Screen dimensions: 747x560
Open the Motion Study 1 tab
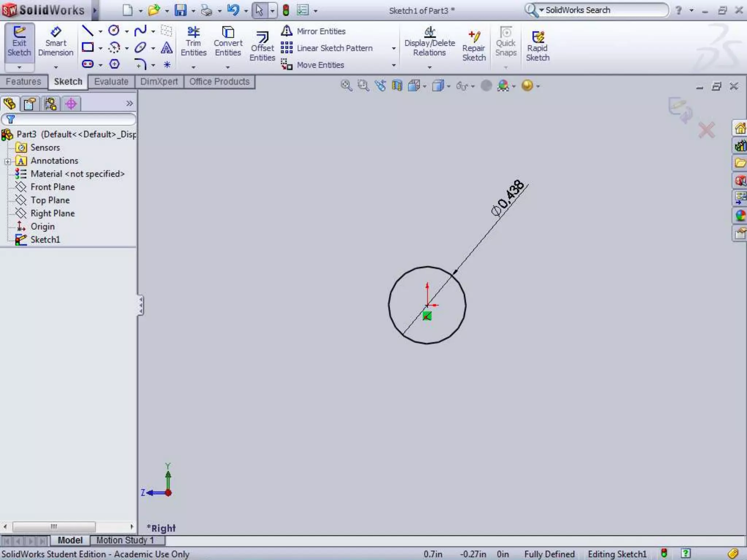(x=125, y=540)
